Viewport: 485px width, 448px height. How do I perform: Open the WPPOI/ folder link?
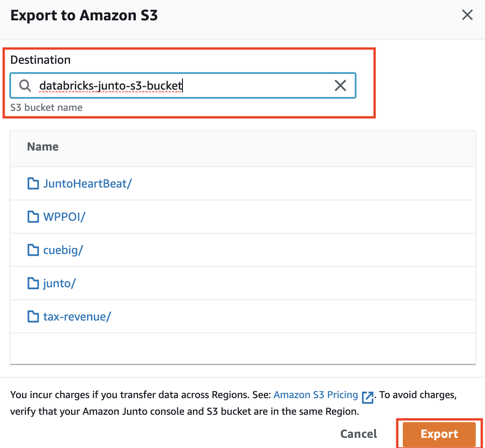pos(64,217)
